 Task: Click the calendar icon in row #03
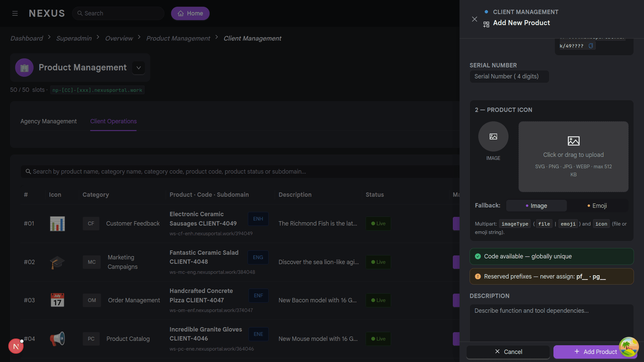57,300
